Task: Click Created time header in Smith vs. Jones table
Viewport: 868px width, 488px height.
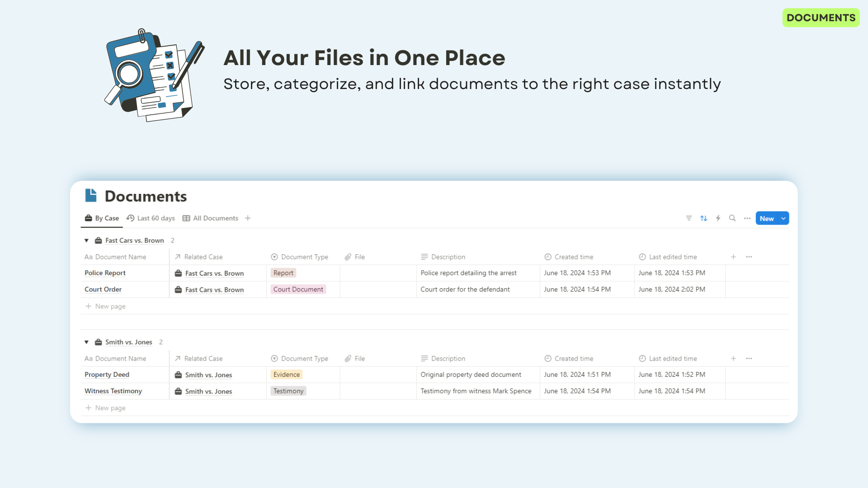Action: click(569, 358)
